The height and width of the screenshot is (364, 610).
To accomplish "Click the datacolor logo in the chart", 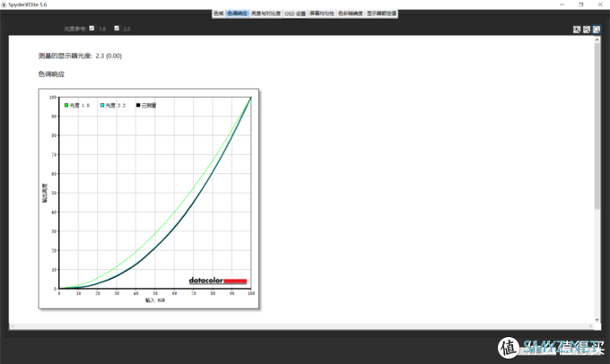I will [218, 281].
